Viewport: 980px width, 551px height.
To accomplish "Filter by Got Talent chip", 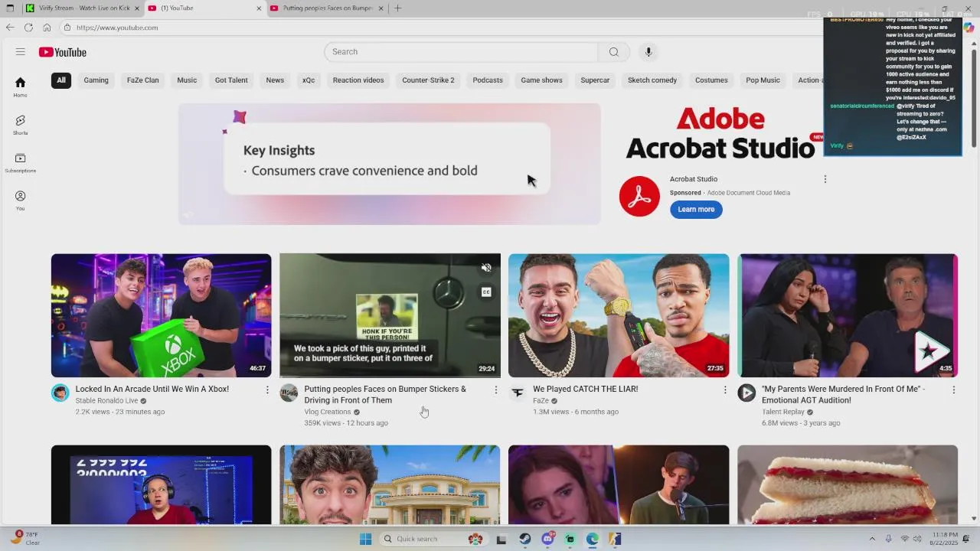I will 231,80.
